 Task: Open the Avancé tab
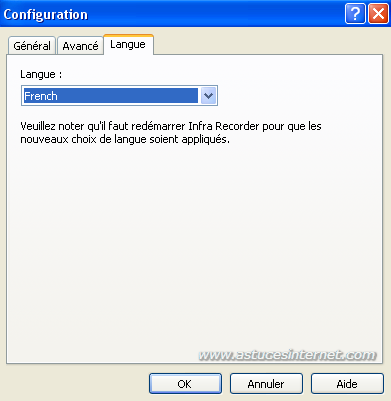point(80,46)
